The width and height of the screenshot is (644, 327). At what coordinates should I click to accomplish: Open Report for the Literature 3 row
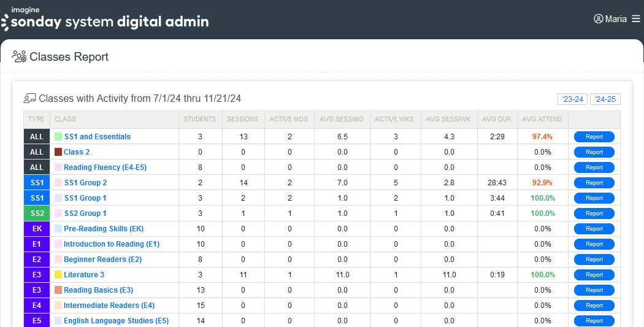594,275
